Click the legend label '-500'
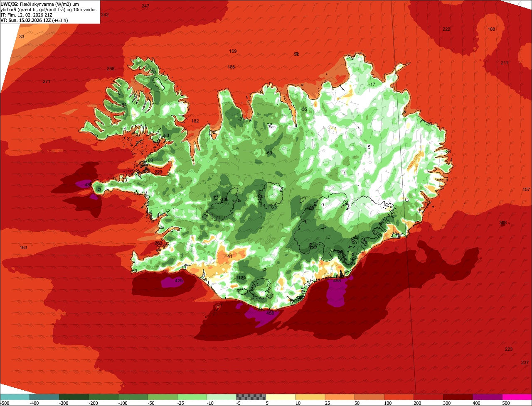Viewport: 532px width, 406px height. 5,403
